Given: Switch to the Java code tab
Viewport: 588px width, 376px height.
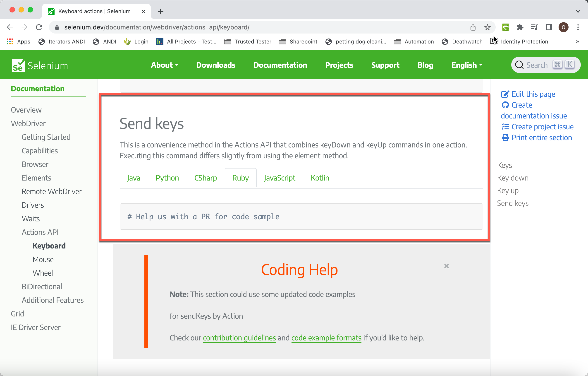Looking at the screenshot, I should (134, 178).
